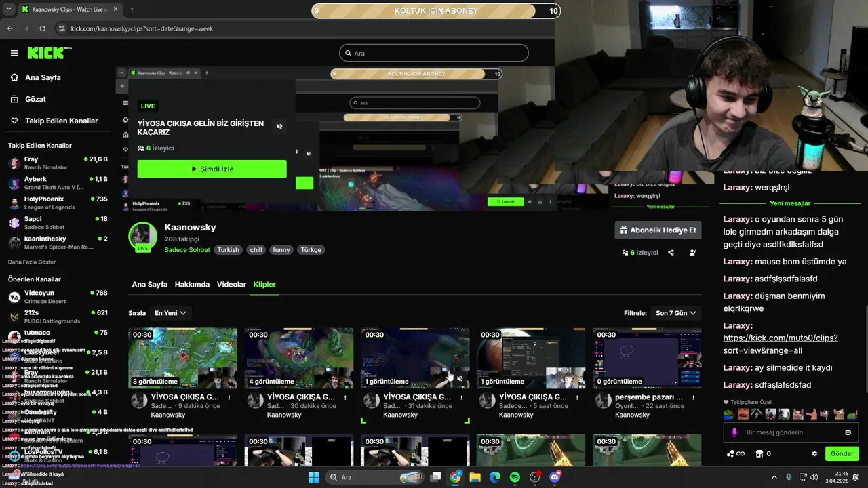Open the perşembe pazarı clip thumbnail
Viewport: 868px width, 488px height.
[x=647, y=358]
